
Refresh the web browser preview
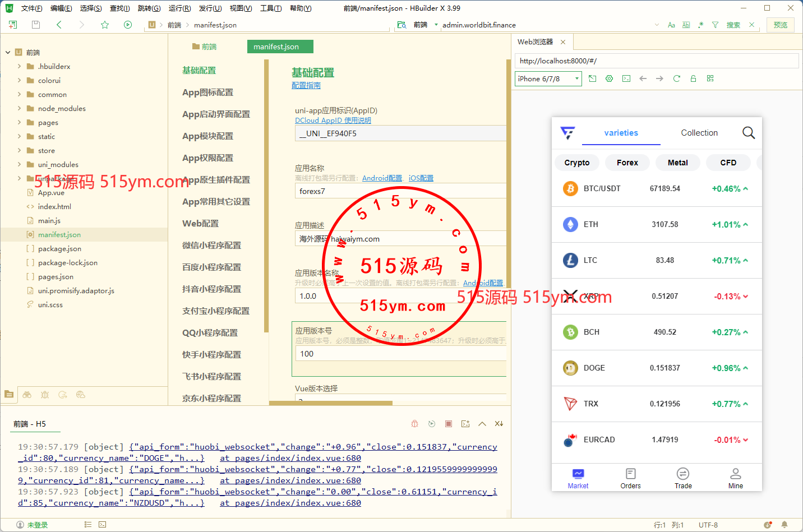click(676, 78)
